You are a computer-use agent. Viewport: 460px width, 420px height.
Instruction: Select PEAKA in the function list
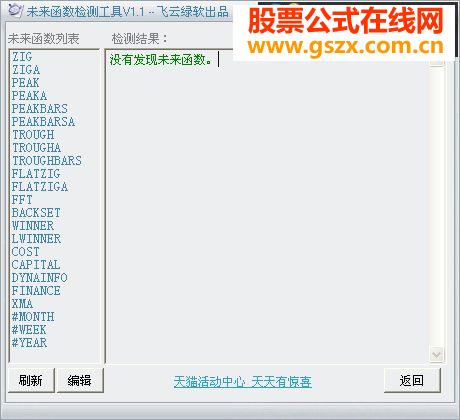pos(29,96)
